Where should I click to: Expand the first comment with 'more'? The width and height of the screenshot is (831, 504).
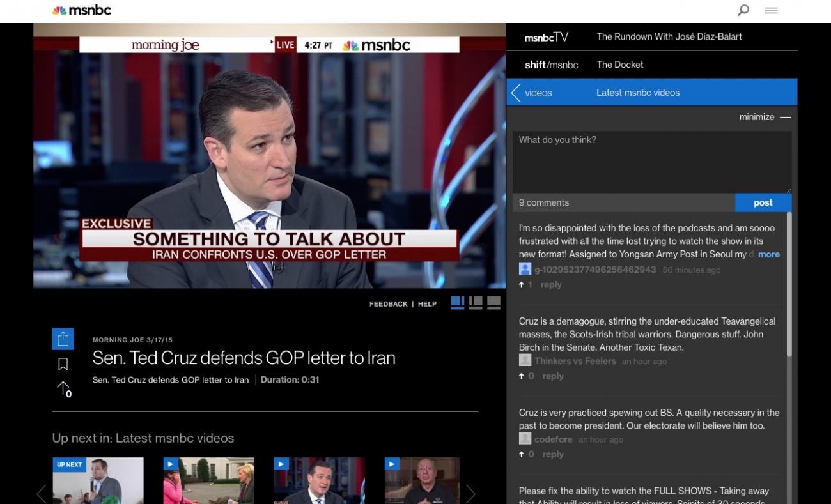768,254
